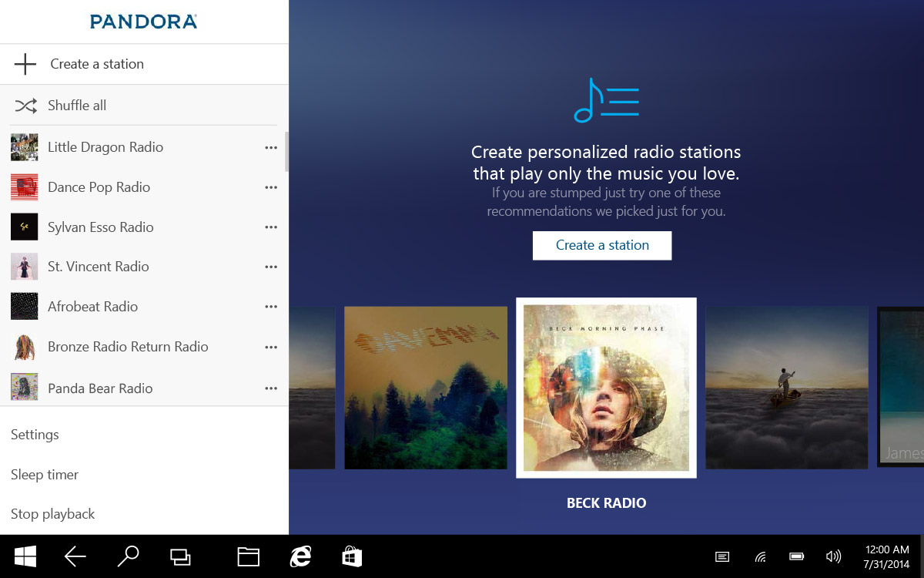
Task: Click the taskbar clock and date
Action: [x=888, y=556]
